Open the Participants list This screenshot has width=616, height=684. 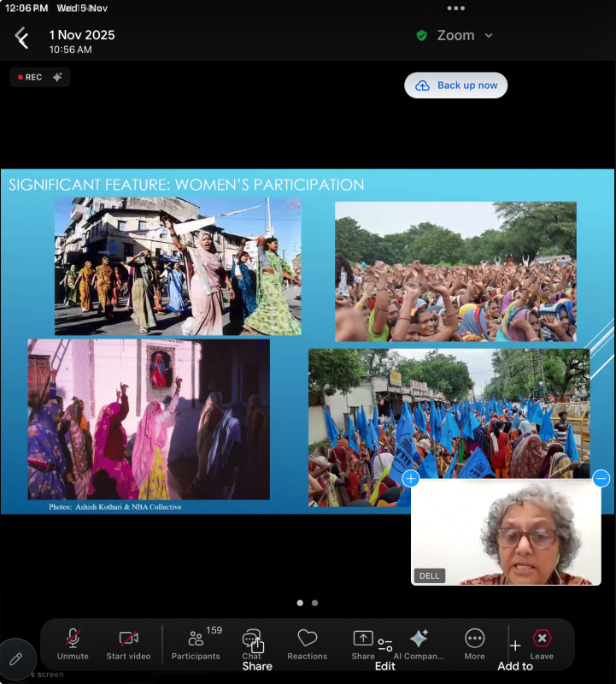pyautogui.click(x=196, y=644)
